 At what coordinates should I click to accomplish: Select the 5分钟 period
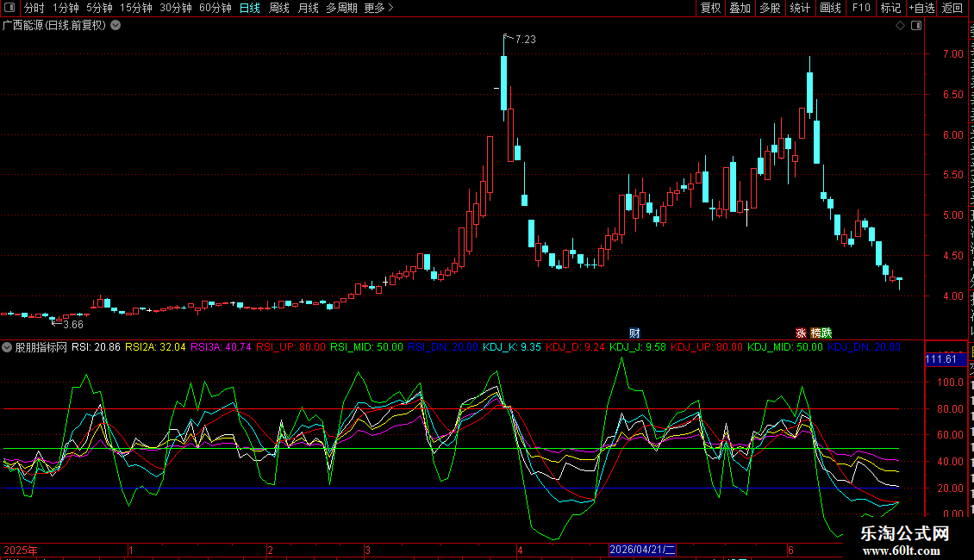(x=99, y=8)
